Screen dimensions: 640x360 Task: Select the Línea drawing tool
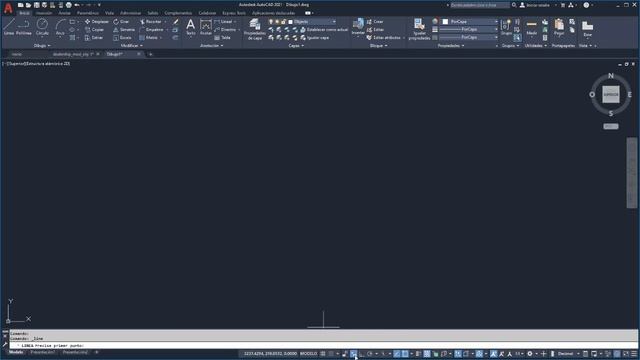click(x=9, y=27)
